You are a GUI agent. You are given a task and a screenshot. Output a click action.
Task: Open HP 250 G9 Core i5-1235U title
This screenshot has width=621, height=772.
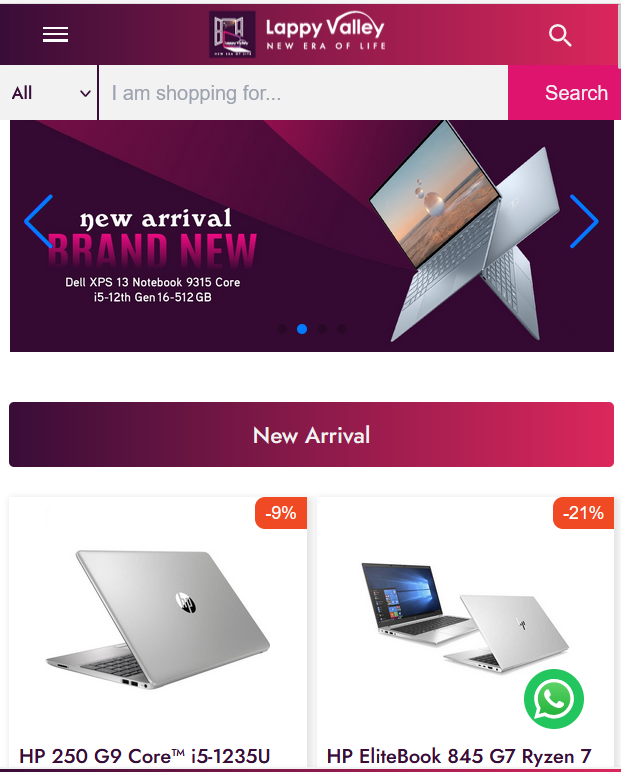[145, 756]
